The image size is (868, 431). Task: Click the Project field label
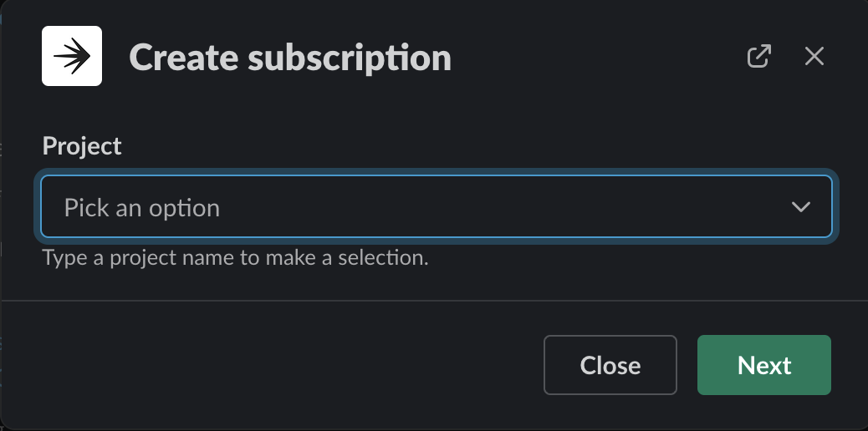tap(82, 146)
